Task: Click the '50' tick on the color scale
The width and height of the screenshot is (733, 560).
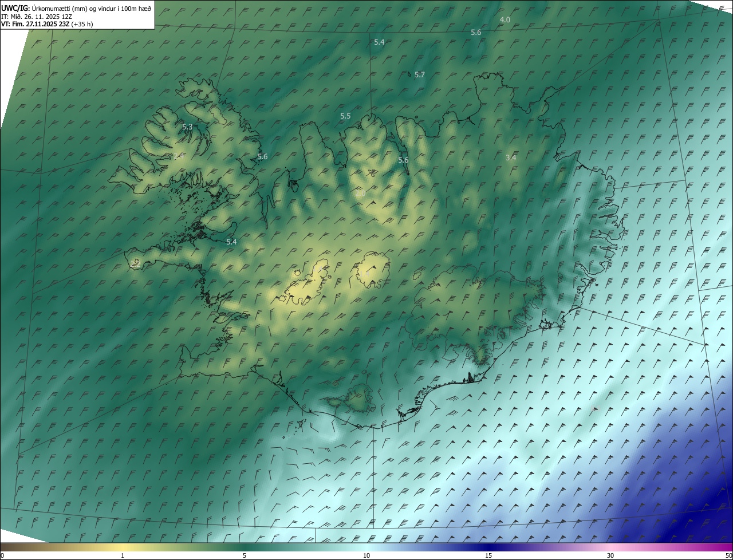Action: tap(728, 555)
